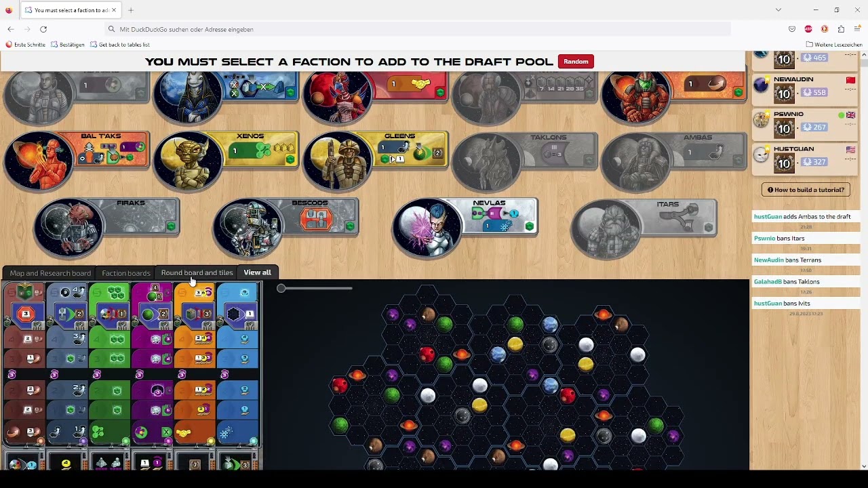Choose the Firaks faction portrait

tap(69, 228)
